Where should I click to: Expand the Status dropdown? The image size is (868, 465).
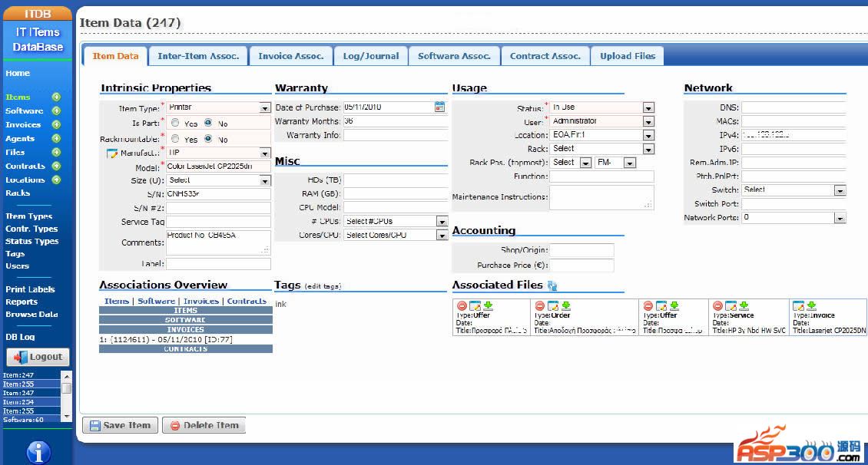[648, 108]
